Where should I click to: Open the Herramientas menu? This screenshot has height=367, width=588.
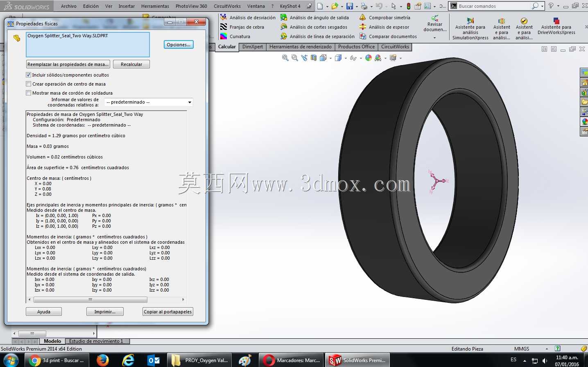pyautogui.click(x=155, y=6)
